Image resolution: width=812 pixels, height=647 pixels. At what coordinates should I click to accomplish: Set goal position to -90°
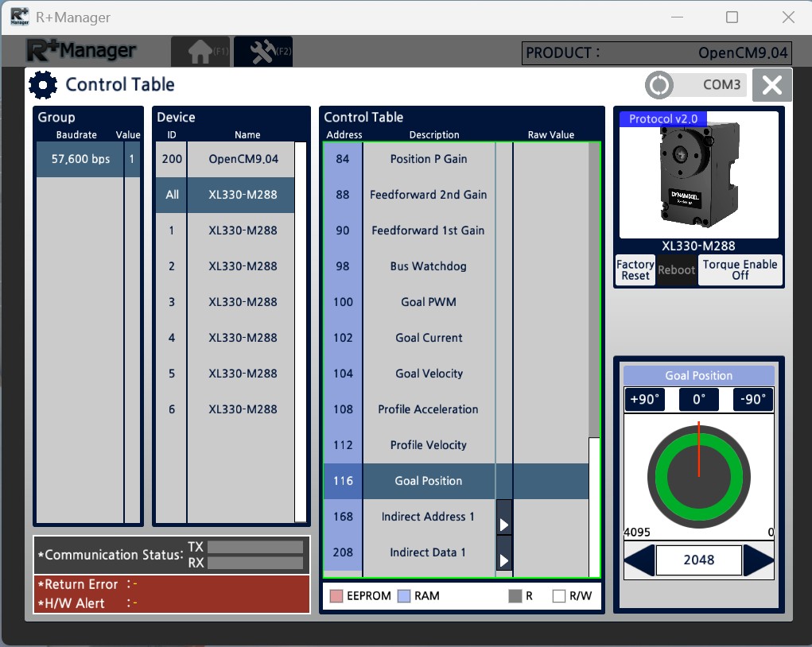tap(753, 399)
